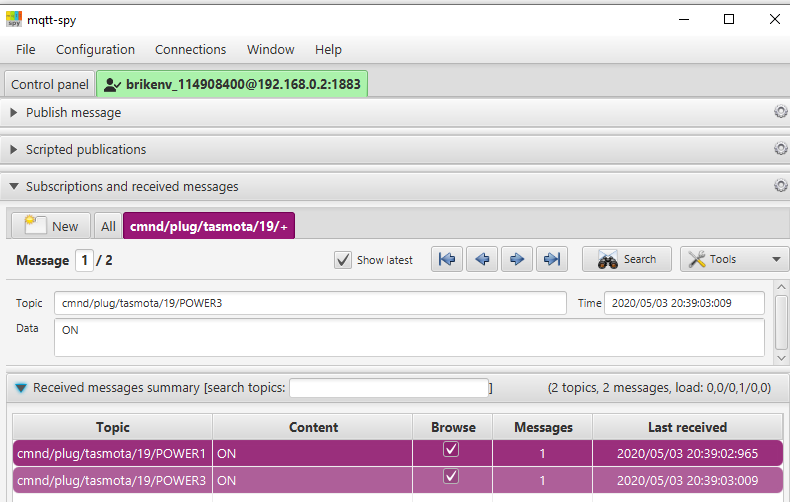Open the Configuration menu
Viewport: 790px width, 502px height.
(x=95, y=49)
